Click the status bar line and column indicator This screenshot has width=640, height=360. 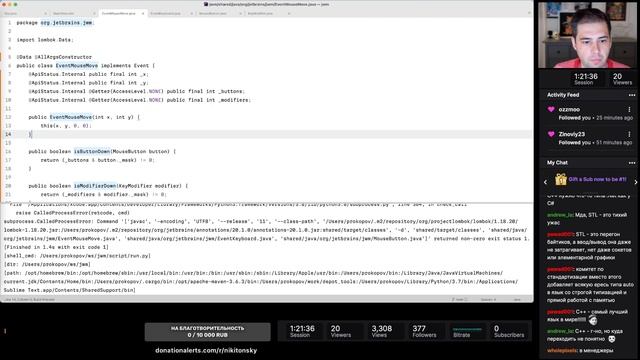click(29, 300)
